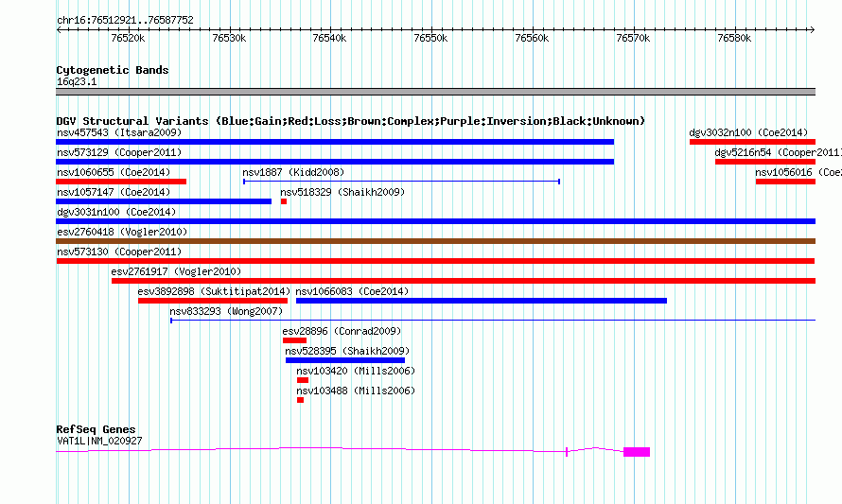Click the 76580k ruler tick label
The height and width of the screenshot is (504, 842).
pos(734,38)
